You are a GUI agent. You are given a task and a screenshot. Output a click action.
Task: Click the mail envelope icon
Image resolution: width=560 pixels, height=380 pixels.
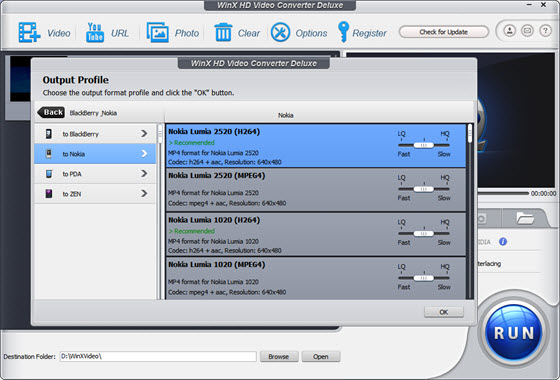tap(527, 31)
